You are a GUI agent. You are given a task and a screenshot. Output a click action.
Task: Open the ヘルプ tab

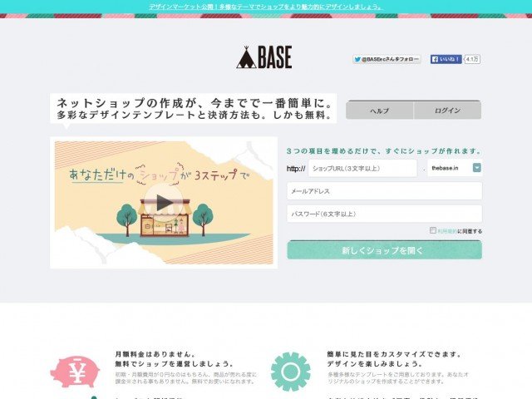(x=380, y=111)
